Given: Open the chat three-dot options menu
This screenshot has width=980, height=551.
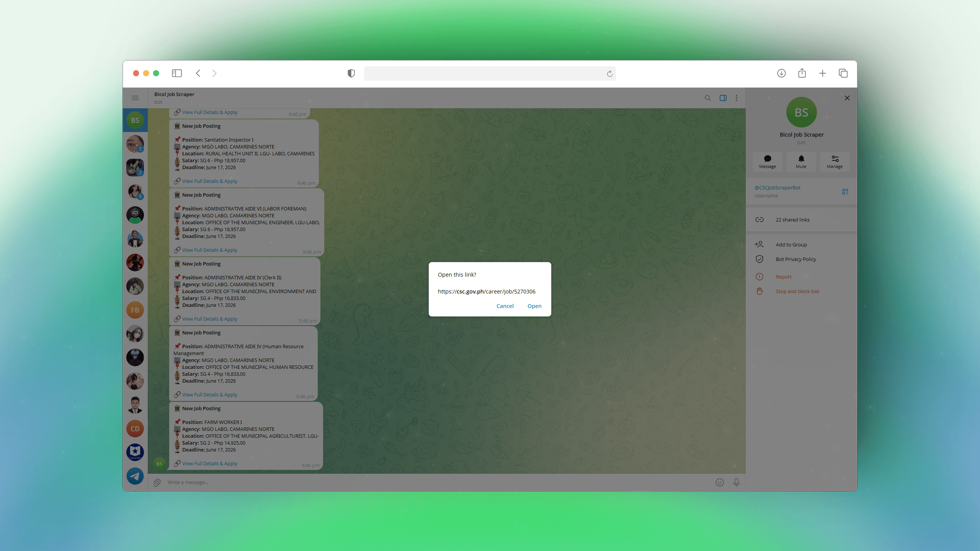Looking at the screenshot, I should (x=737, y=98).
